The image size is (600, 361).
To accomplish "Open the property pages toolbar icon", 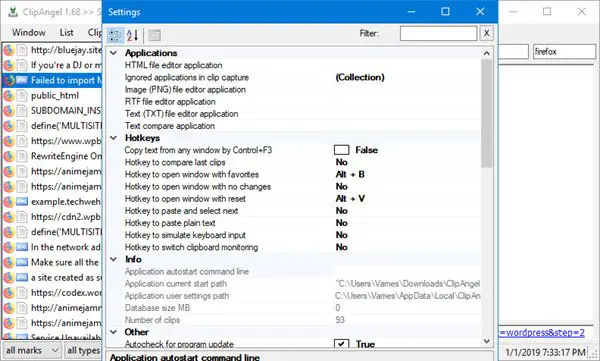I will click(154, 35).
